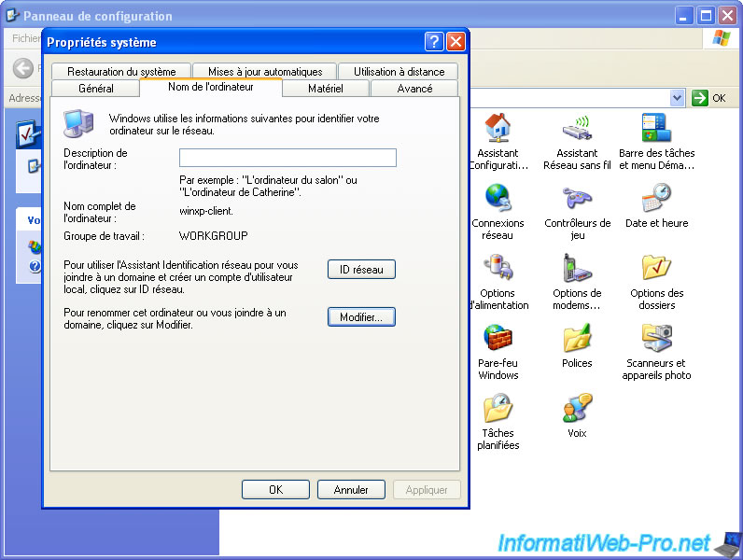
Task: Close the Propriétés système dialog
Action: tap(456, 42)
